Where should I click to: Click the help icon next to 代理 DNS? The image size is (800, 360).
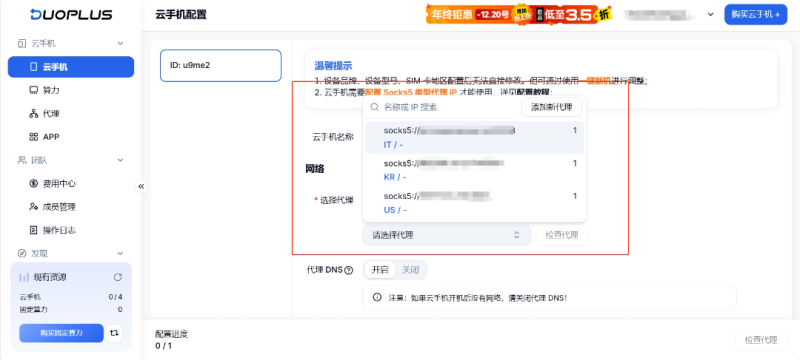click(349, 270)
